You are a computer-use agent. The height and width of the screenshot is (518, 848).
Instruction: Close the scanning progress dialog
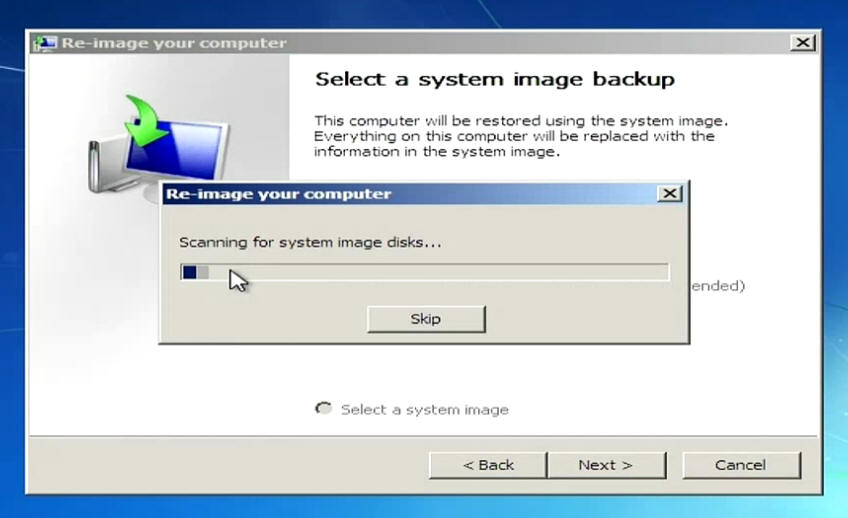click(670, 194)
